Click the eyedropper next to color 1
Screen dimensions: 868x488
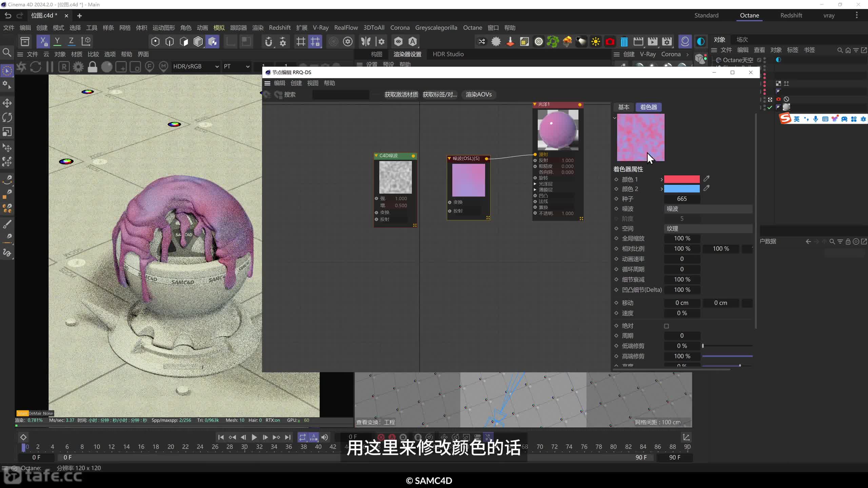pos(707,179)
